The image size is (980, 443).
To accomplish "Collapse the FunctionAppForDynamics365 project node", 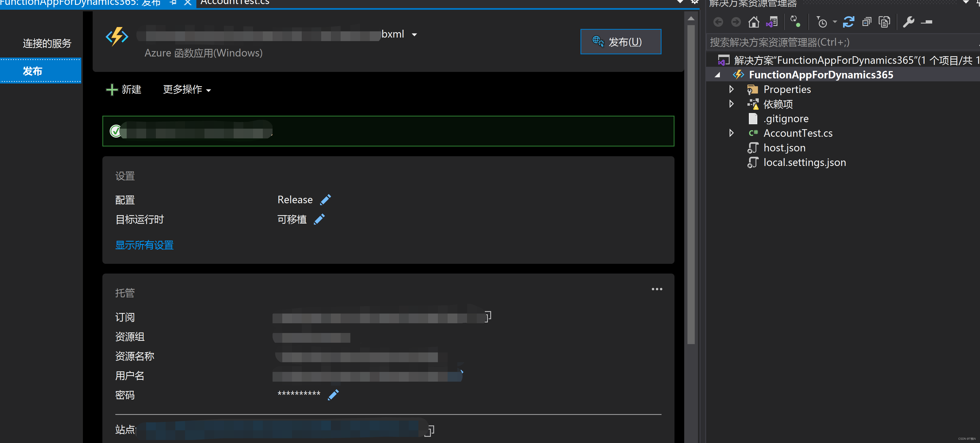I will [717, 75].
